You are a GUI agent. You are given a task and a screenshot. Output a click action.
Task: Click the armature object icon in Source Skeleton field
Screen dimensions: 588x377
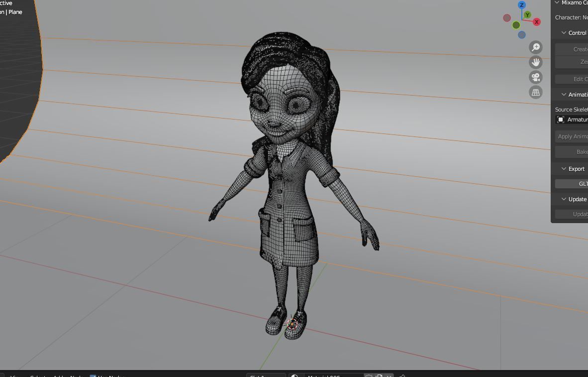pos(561,120)
